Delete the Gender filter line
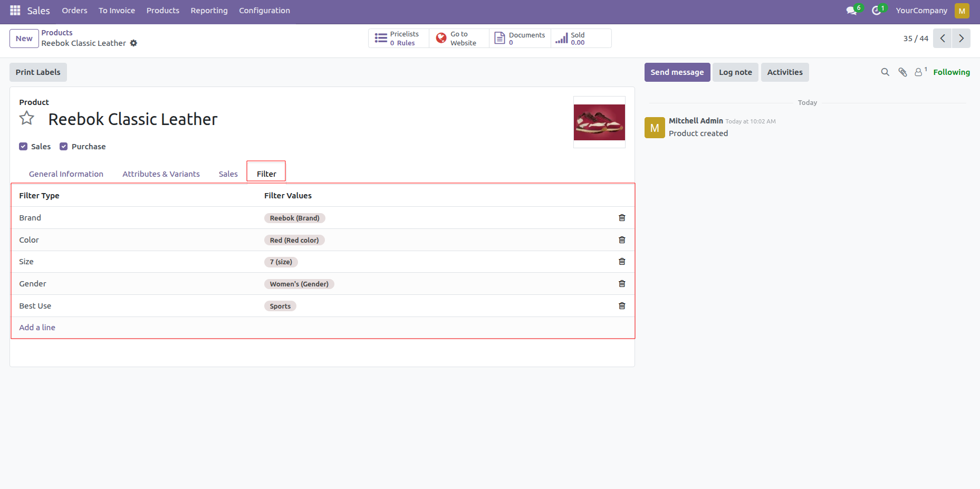The height and width of the screenshot is (489, 980). point(622,284)
